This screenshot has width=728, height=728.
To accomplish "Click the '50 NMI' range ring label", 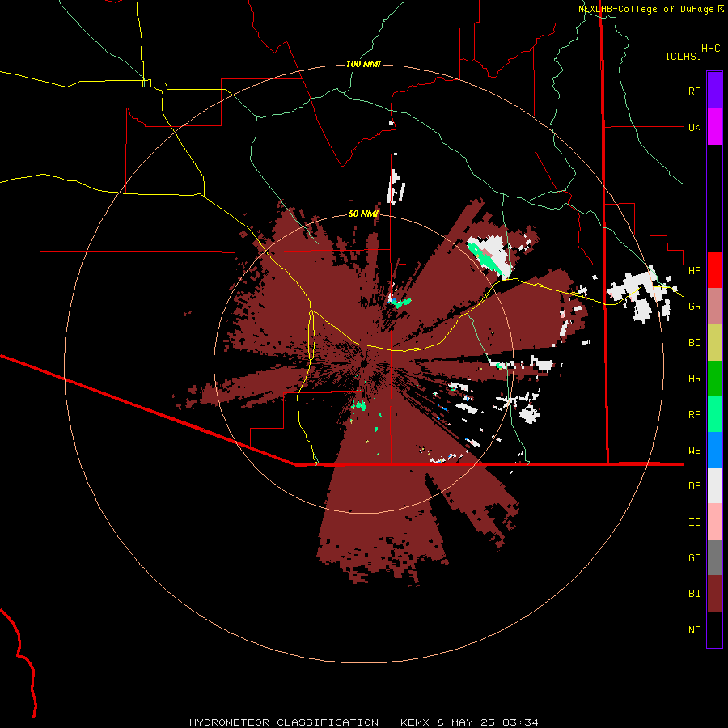I will tap(363, 214).
